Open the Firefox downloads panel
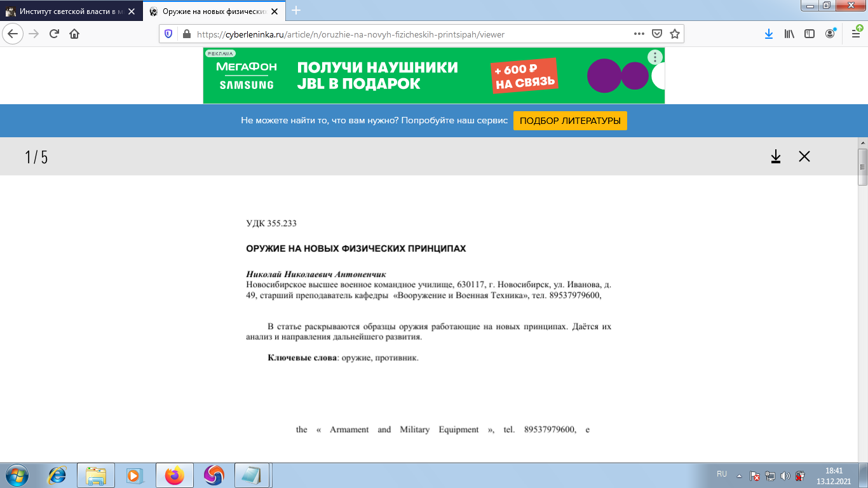The image size is (868, 488). (768, 34)
